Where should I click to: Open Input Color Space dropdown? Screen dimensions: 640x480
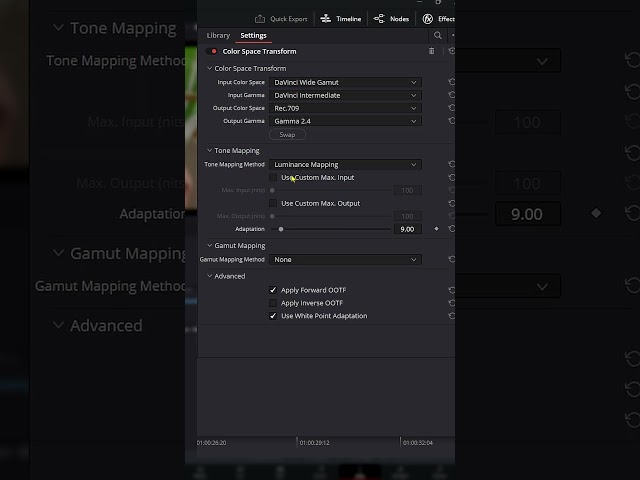pyautogui.click(x=345, y=82)
